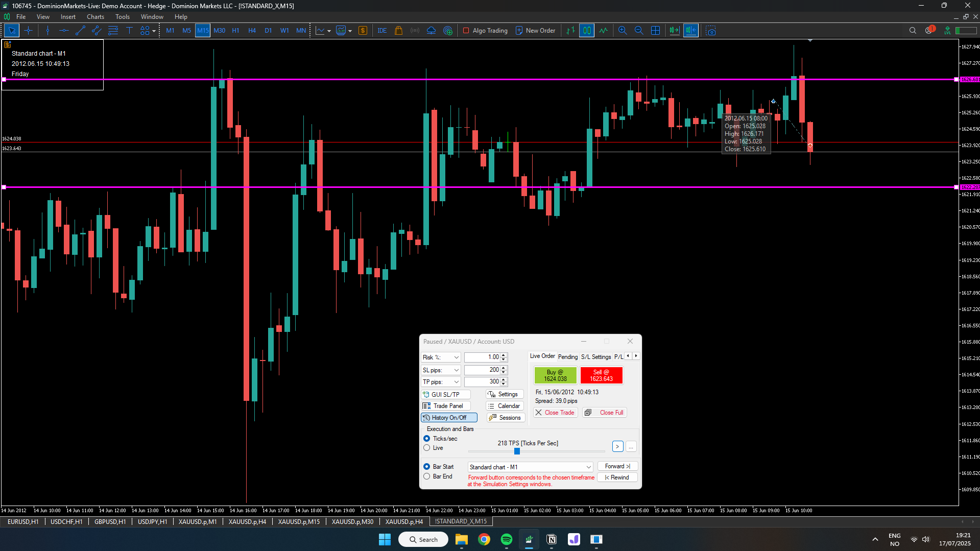The height and width of the screenshot is (551, 980).
Task: Select the Bar End option
Action: (427, 476)
